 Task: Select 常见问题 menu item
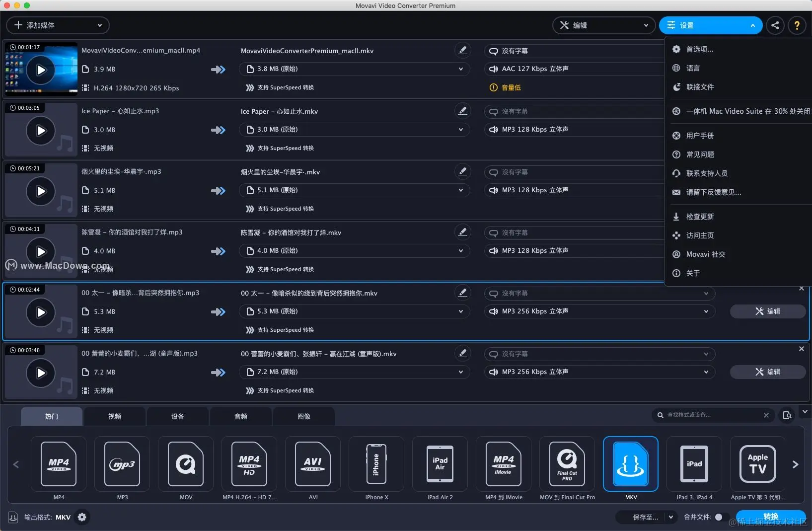click(x=700, y=154)
